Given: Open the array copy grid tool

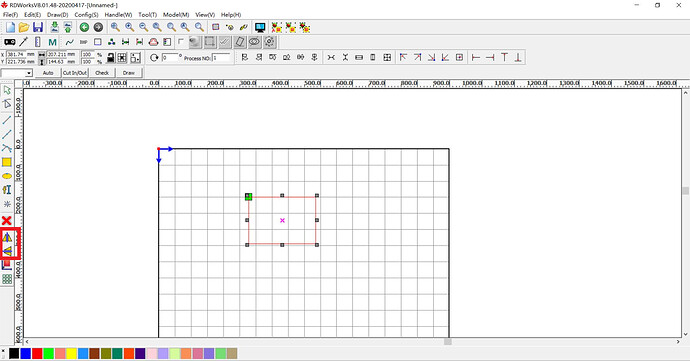Looking at the screenshot, I should 7,279.
